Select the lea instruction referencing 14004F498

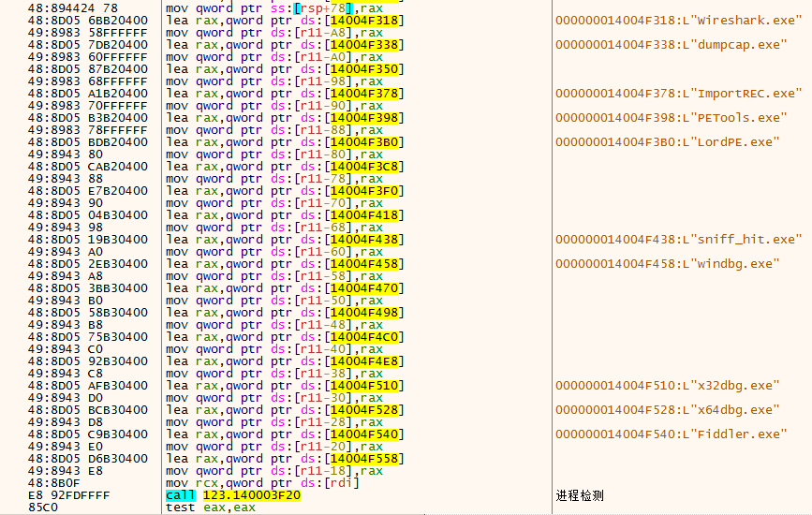click(285, 313)
